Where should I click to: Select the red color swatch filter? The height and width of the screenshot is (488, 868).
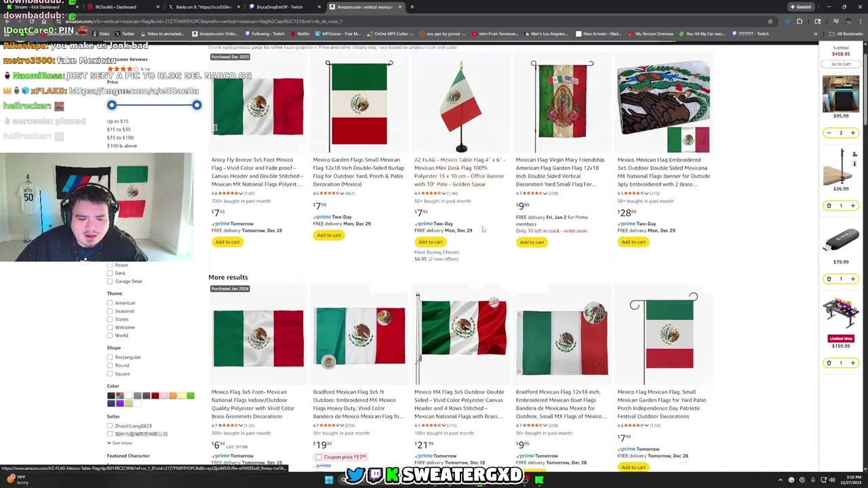pyautogui.click(x=155, y=396)
